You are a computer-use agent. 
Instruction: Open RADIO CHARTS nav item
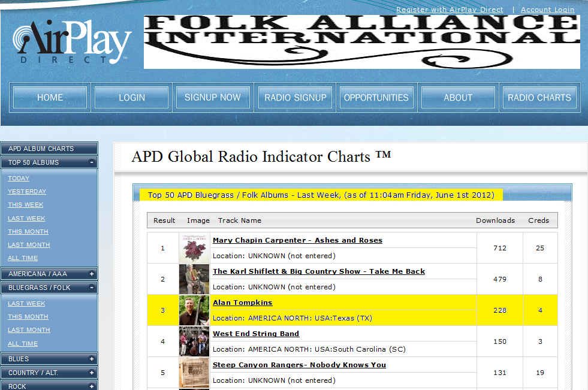click(x=539, y=98)
